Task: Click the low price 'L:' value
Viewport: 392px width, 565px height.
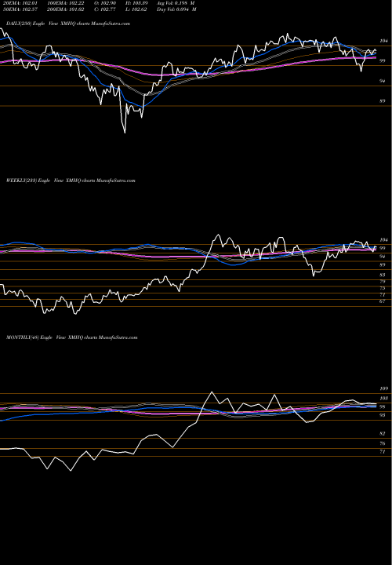Action: coord(137,9)
